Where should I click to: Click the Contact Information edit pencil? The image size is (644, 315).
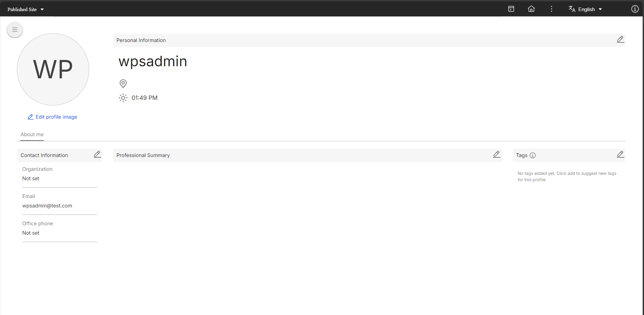coord(97,154)
